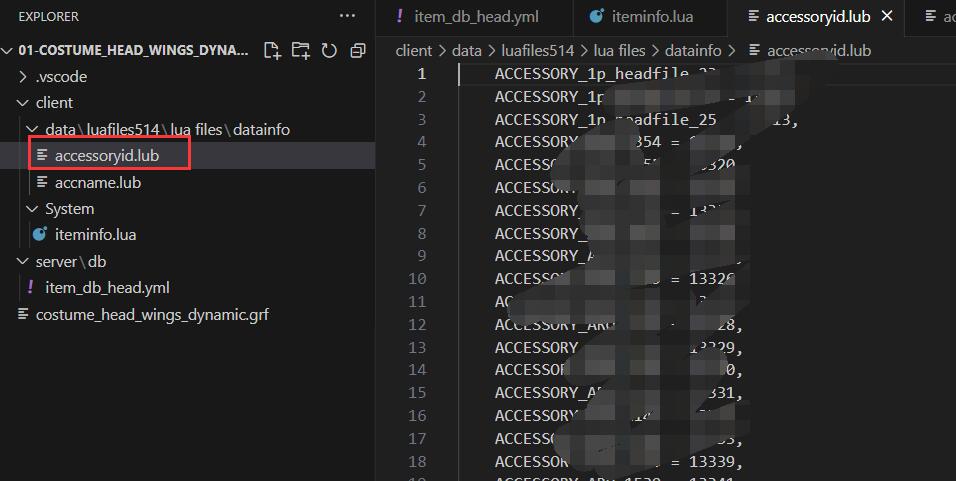Collapse the project root folder header
The width and height of the screenshot is (956, 481).
tap(8, 50)
